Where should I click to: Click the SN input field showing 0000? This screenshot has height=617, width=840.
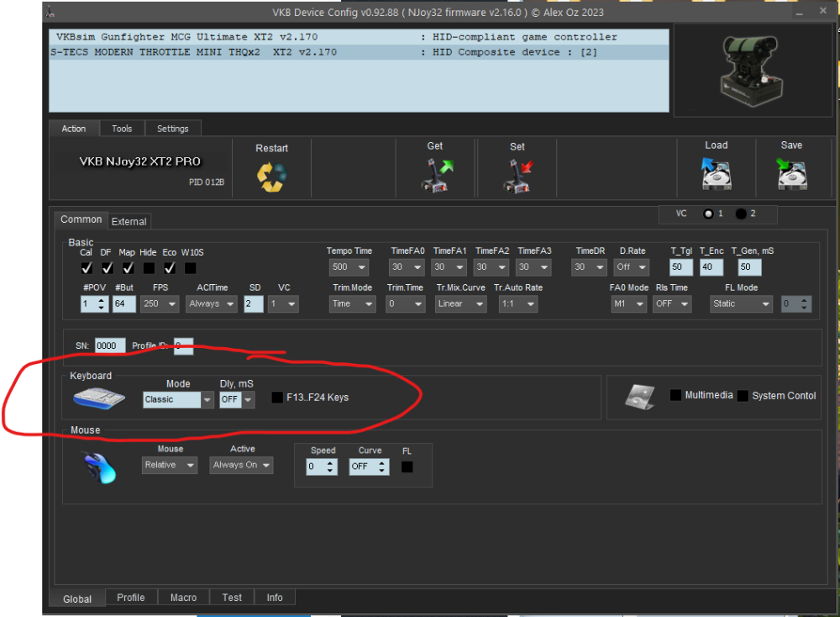(108, 345)
